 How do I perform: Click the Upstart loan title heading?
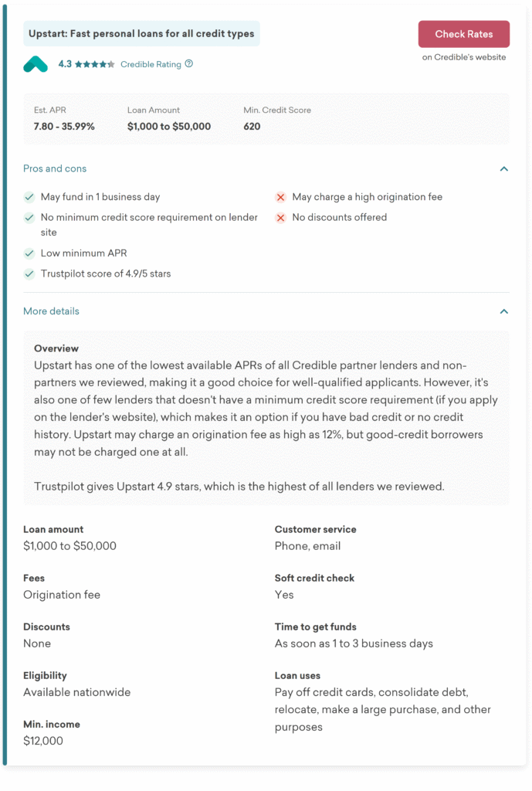point(141,34)
